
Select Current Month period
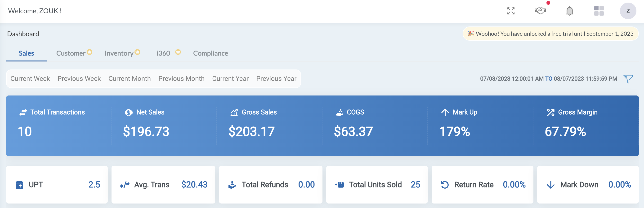click(x=129, y=79)
